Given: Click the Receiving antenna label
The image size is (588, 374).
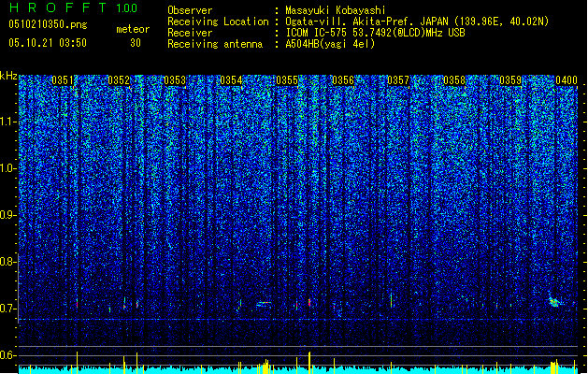Looking at the screenshot, I should (x=215, y=44).
